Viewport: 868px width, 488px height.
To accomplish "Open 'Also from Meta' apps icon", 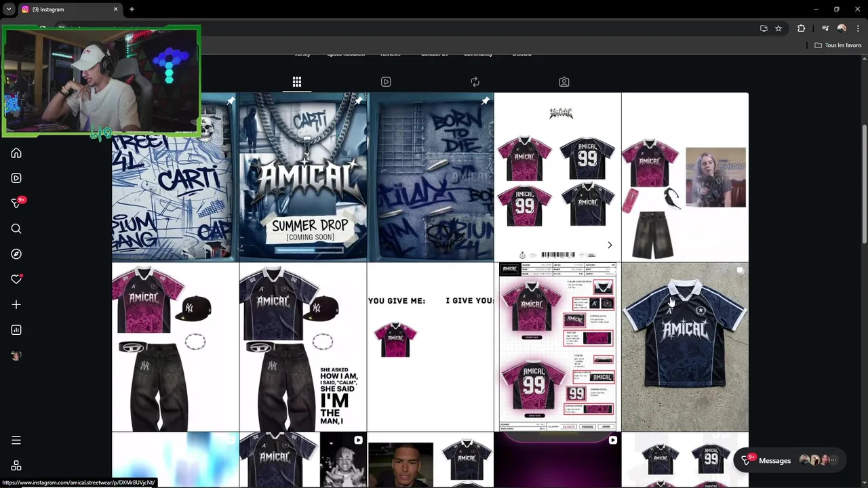I will (16, 466).
